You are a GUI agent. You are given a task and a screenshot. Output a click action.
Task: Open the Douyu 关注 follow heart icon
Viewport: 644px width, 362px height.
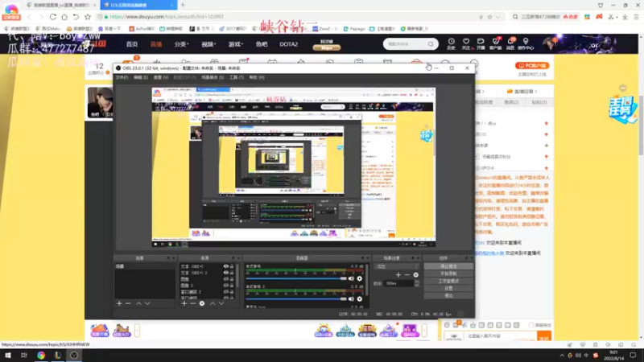466,43
